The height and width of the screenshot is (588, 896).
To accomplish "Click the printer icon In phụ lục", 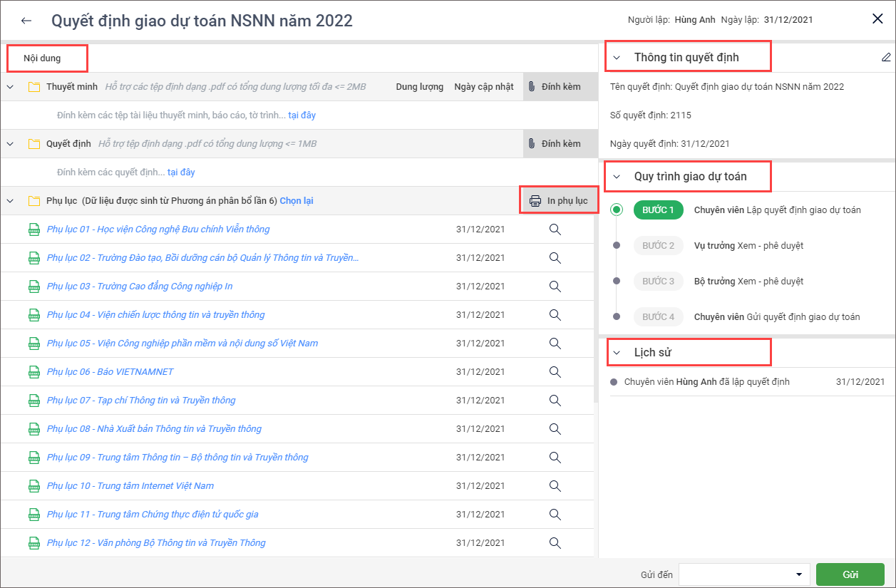I will [x=535, y=201].
